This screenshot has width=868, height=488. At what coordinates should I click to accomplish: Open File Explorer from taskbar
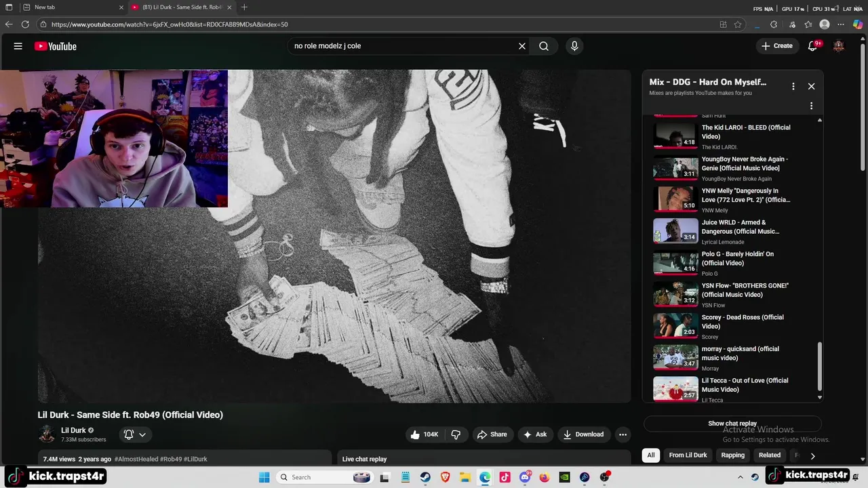[465, 477]
